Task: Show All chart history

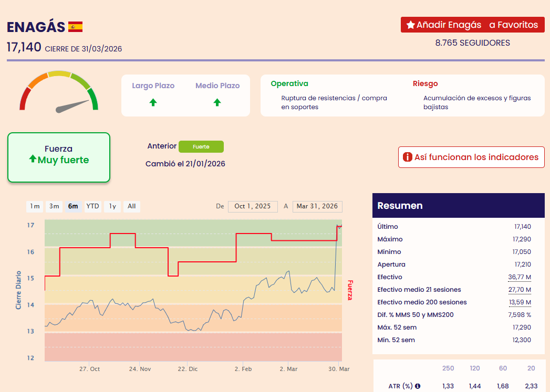Action: 132,206
